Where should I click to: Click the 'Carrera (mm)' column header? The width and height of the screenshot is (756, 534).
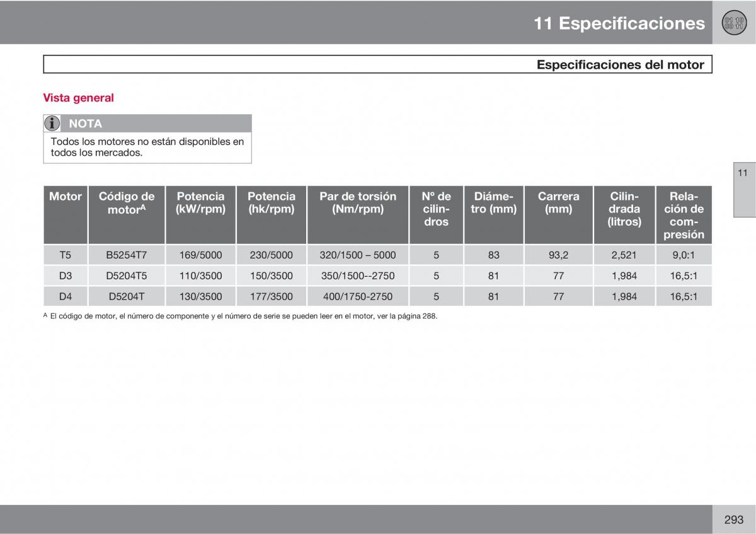coord(558,214)
